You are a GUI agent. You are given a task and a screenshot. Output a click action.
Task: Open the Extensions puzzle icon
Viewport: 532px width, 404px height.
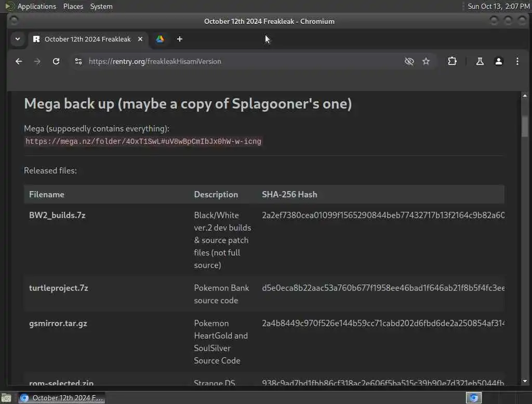tap(452, 61)
